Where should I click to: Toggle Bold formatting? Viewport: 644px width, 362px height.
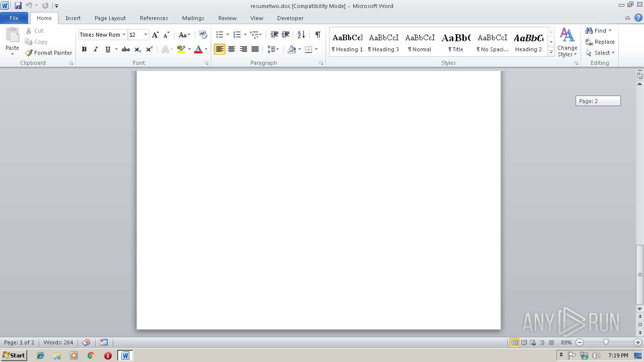coord(84,49)
